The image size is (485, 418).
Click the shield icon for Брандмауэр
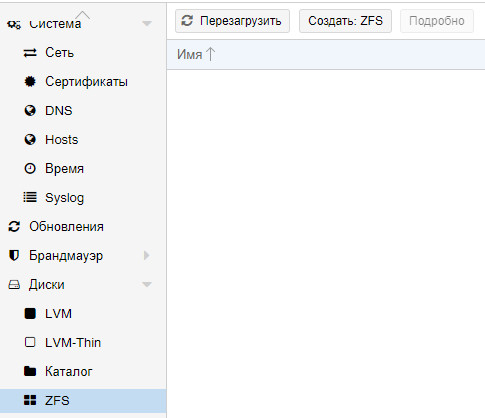click(14, 256)
